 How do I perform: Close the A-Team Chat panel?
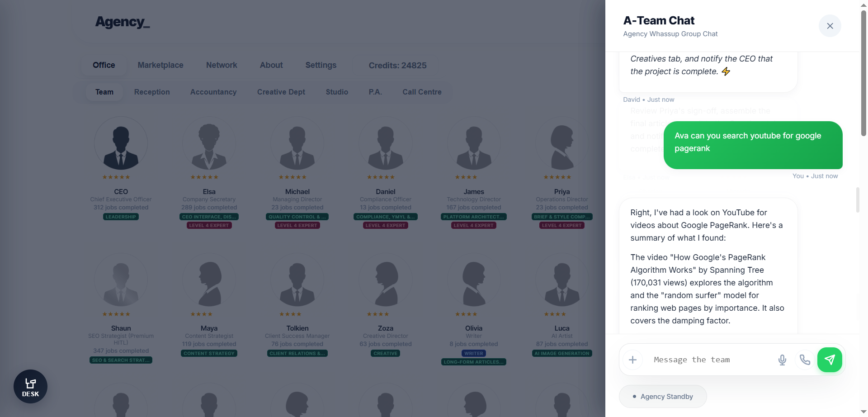[830, 26]
